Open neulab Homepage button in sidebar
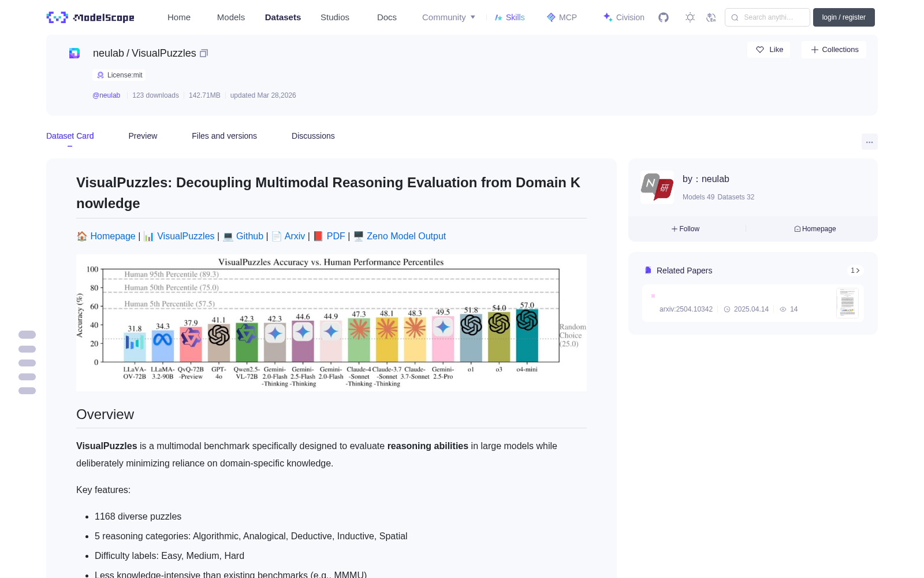The width and height of the screenshot is (924, 578). click(815, 229)
